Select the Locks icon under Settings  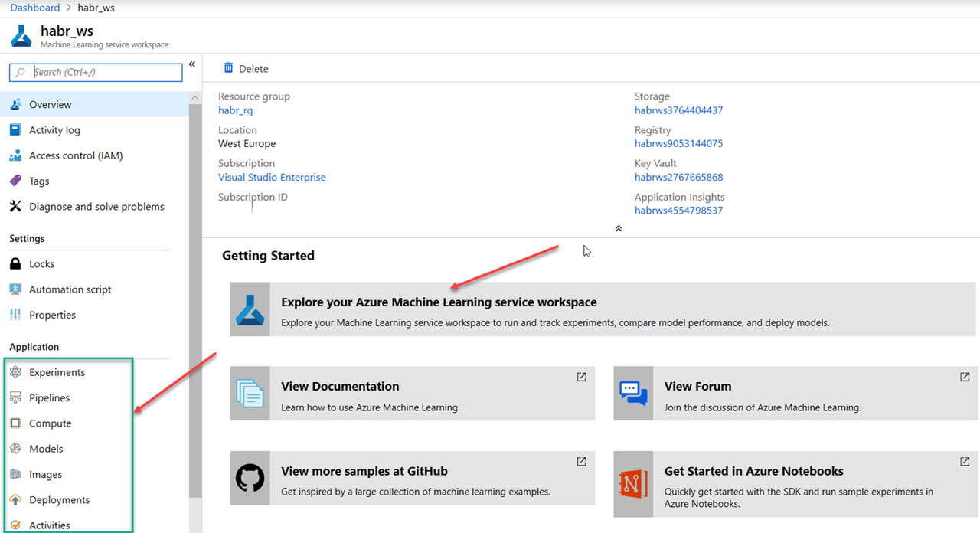click(15, 263)
